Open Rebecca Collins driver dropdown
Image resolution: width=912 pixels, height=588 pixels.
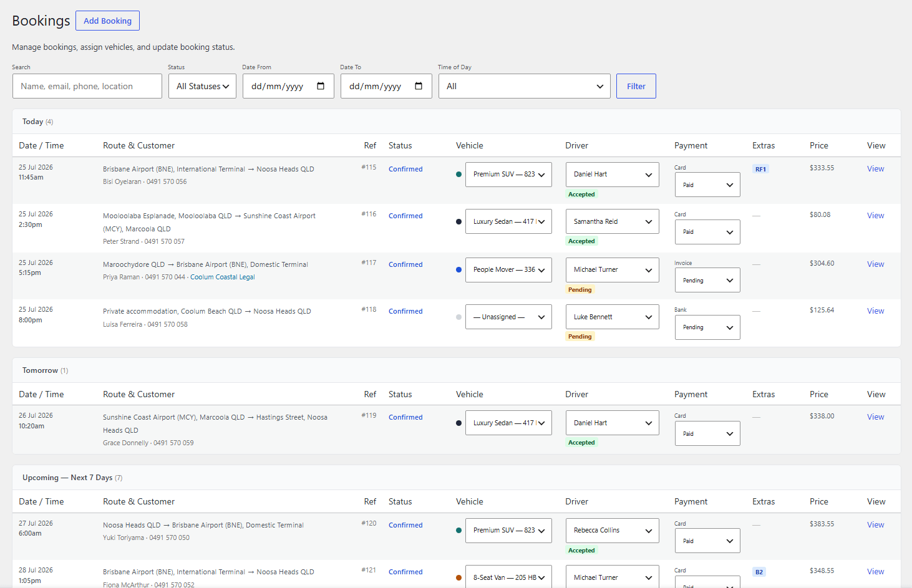click(612, 530)
